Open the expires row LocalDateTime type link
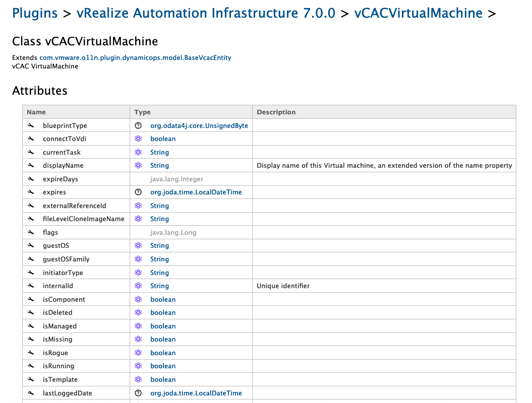532x403 pixels. (x=196, y=192)
